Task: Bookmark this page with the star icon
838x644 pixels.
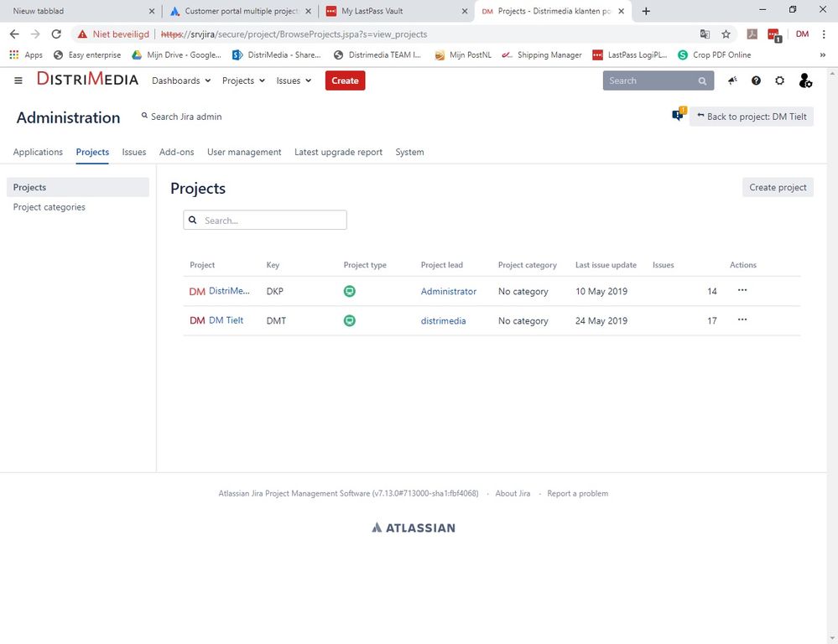Action: coord(726,34)
